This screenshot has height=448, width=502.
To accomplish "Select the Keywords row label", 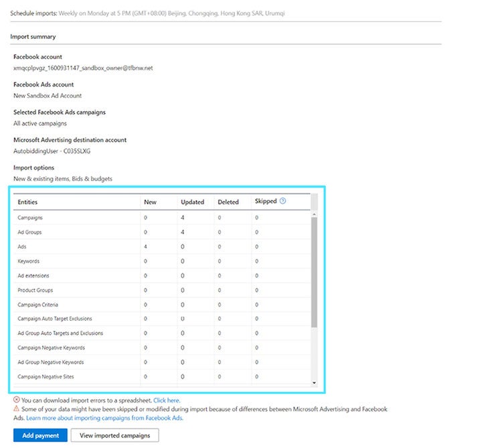I will coord(29,261).
